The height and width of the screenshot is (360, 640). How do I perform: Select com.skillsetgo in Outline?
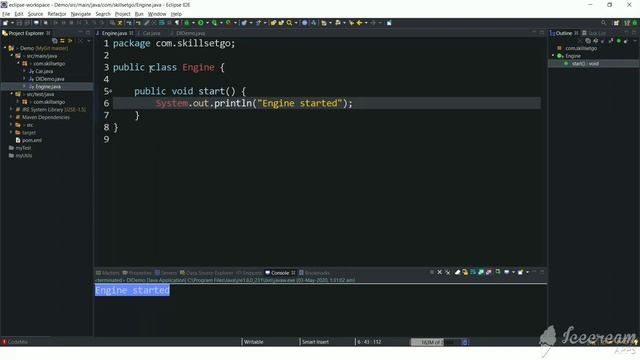(x=581, y=48)
